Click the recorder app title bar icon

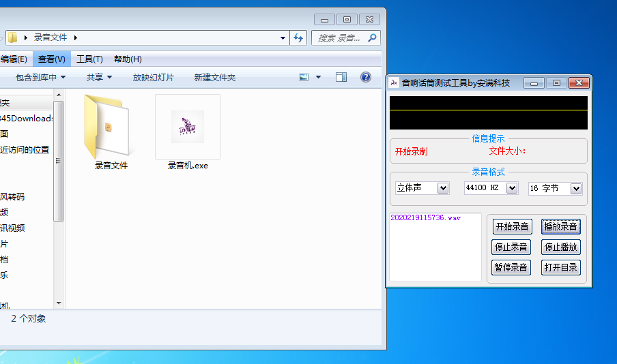394,83
